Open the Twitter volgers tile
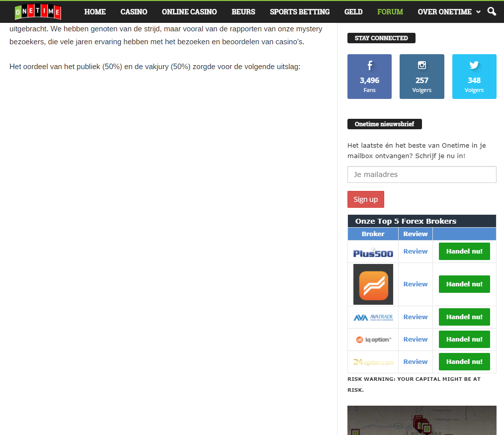Screen dimensions: 504x435 [474, 77]
